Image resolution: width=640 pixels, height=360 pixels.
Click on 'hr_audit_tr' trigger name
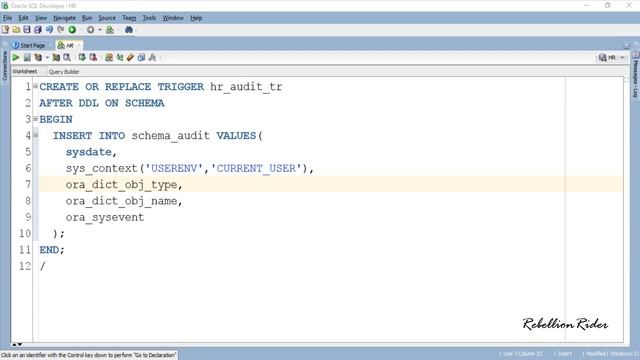(246, 87)
